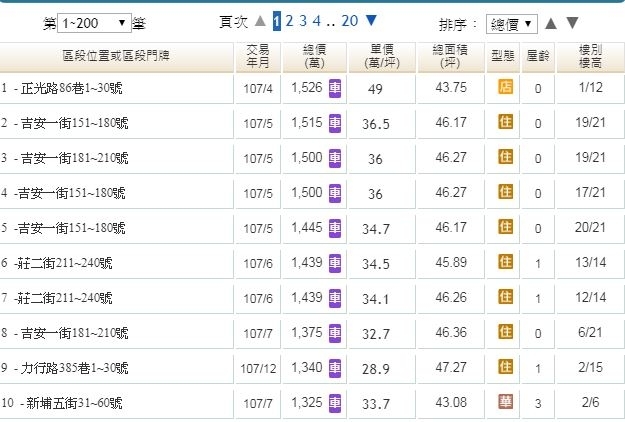Click orange 店 type icon in row 1
Viewport: 625px width, 422px height.
coord(505,88)
